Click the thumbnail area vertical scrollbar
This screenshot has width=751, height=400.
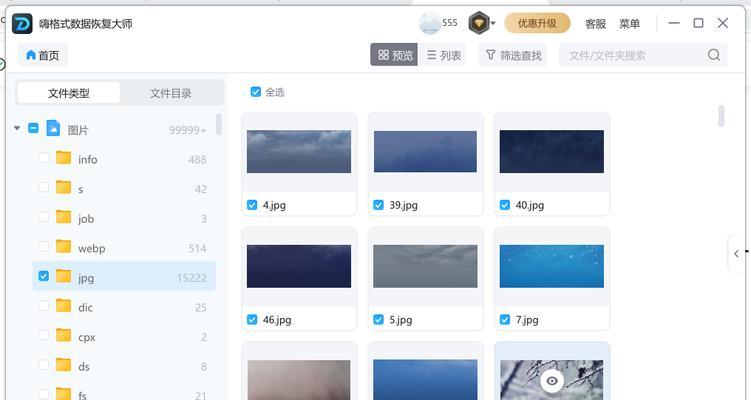721,116
